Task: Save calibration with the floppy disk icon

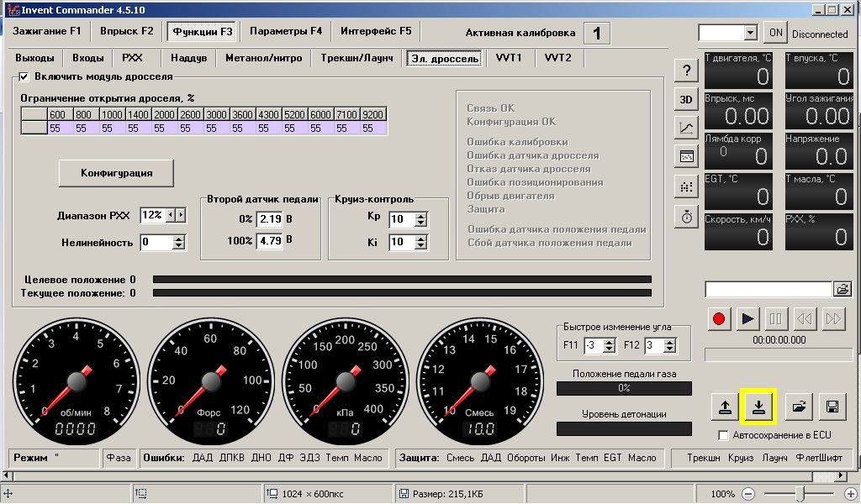Action: (832, 407)
